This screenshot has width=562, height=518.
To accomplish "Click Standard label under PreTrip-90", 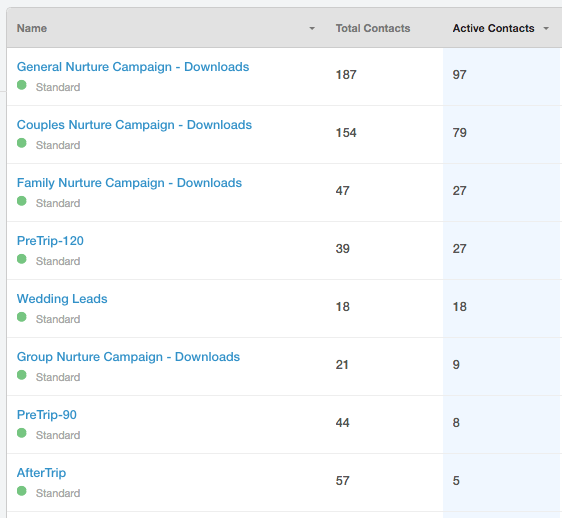I will (58, 435).
